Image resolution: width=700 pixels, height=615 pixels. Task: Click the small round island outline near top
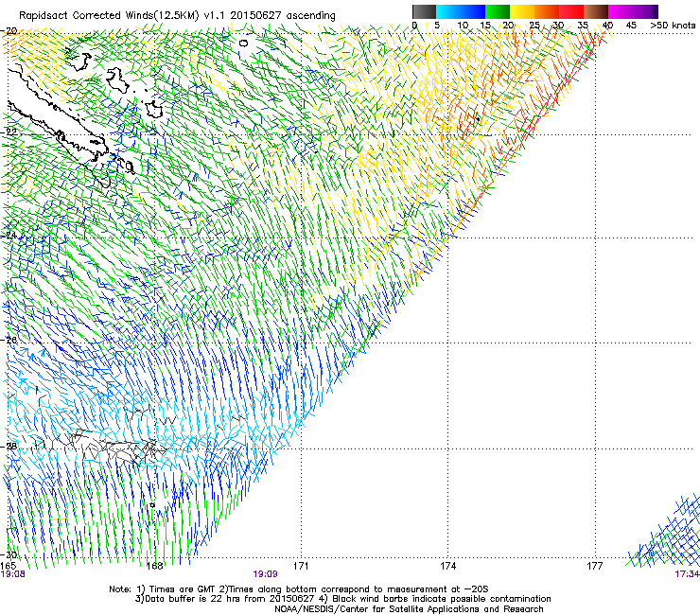coord(243,44)
